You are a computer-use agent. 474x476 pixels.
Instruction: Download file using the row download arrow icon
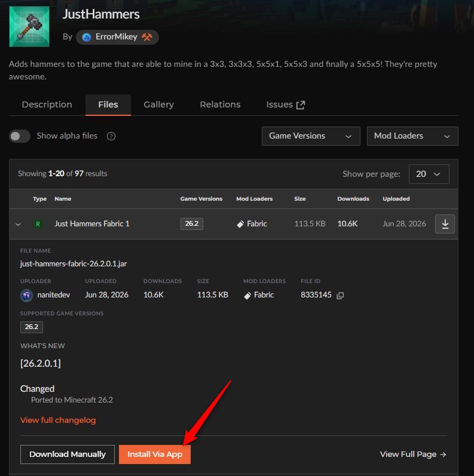click(x=445, y=224)
